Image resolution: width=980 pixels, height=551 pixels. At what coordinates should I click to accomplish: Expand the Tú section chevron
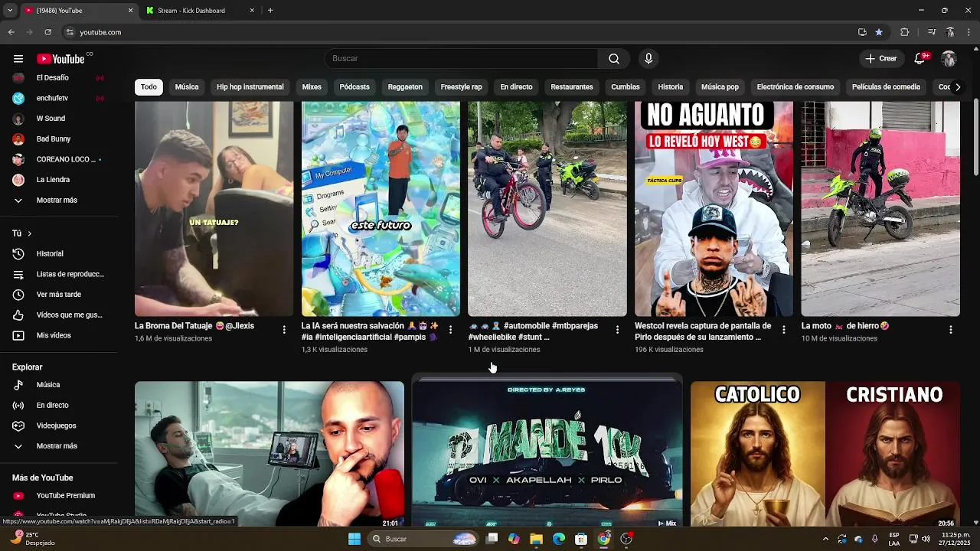pos(29,233)
